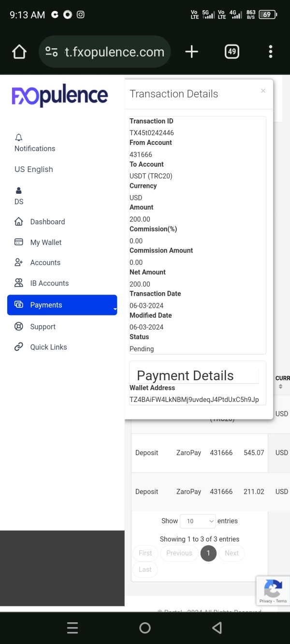This screenshot has height=644, width=290.
Task: Tap the DS user profile icon
Action: pyautogui.click(x=19, y=190)
